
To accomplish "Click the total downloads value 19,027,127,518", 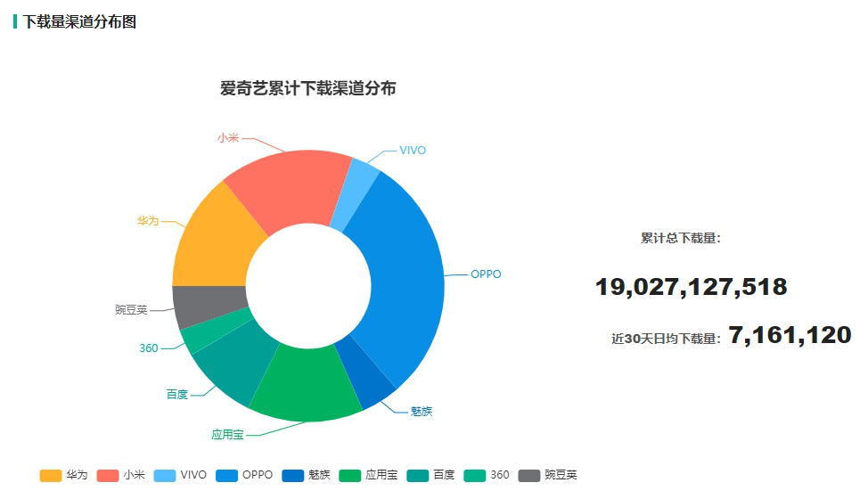I will pyautogui.click(x=691, y=287).
